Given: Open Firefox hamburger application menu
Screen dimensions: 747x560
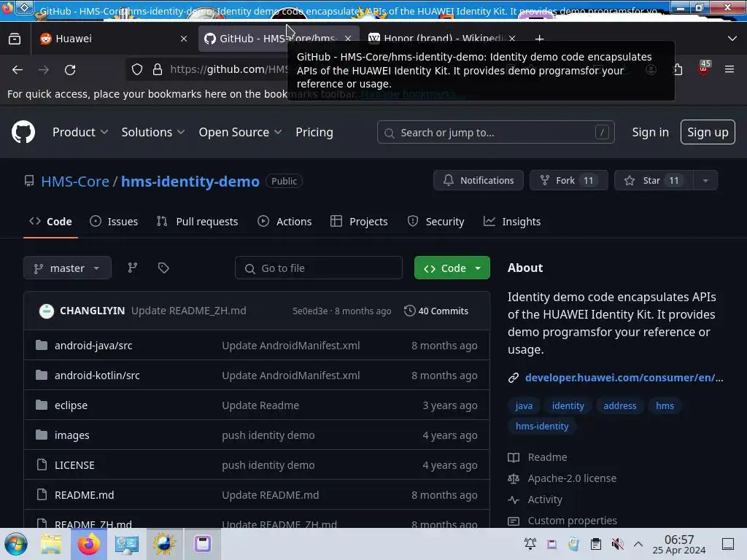Looking at the screenshot, I should 729,69.
